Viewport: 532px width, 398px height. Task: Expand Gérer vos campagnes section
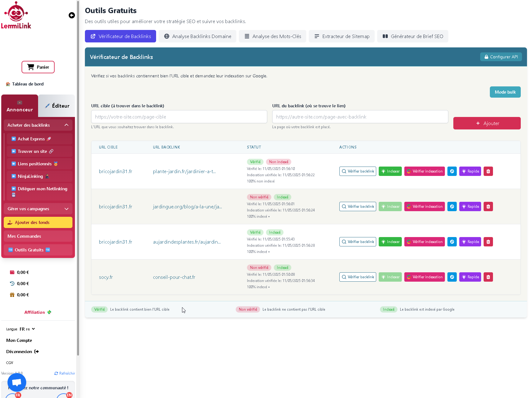(x=66, y=209)
